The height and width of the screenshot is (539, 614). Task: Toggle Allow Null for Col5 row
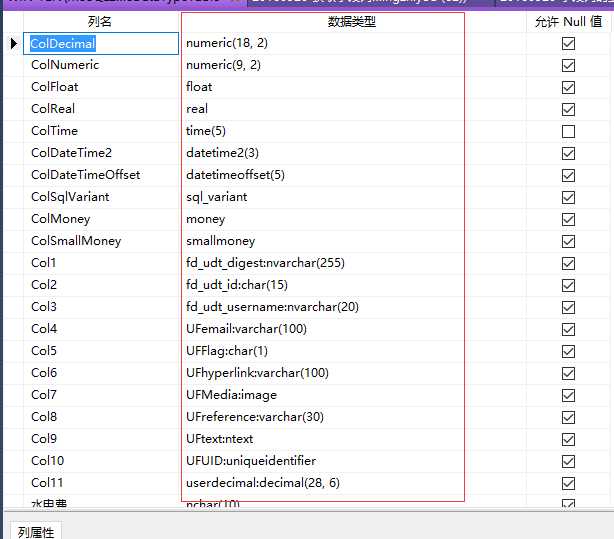tap(568, 351)
